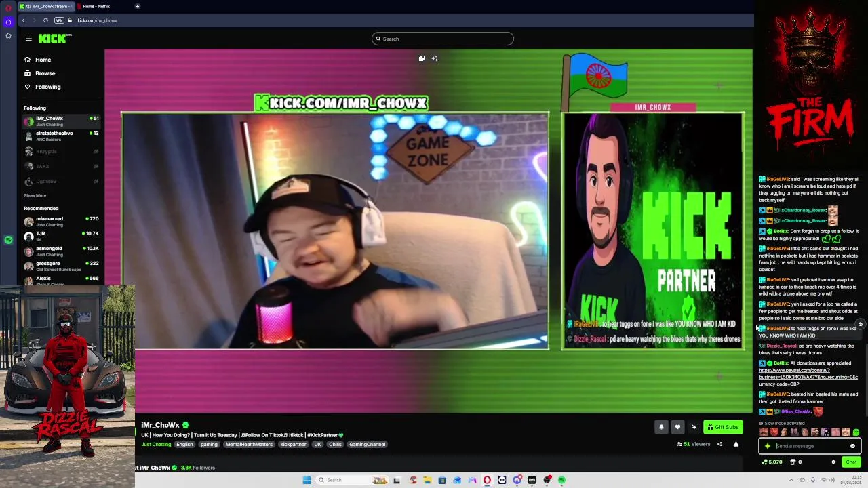Image resolution: width=868 pixels, height=488 pixels.
Task: Open chat settings gear icon
Action: pyautogui.click(x=833, y=462)
